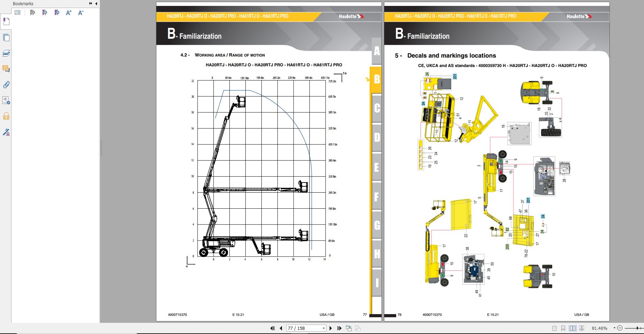Switch to continuous page view
644x334 pixels.
(563, 328)
